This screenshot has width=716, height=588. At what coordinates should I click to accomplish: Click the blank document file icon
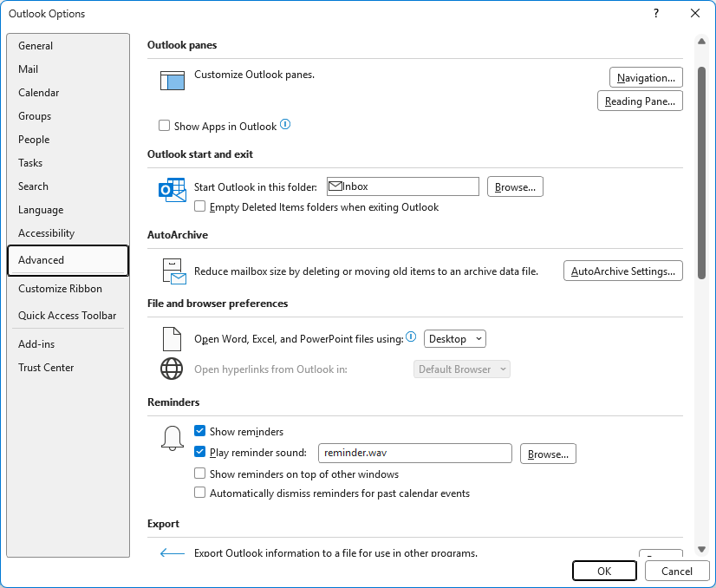172,339
